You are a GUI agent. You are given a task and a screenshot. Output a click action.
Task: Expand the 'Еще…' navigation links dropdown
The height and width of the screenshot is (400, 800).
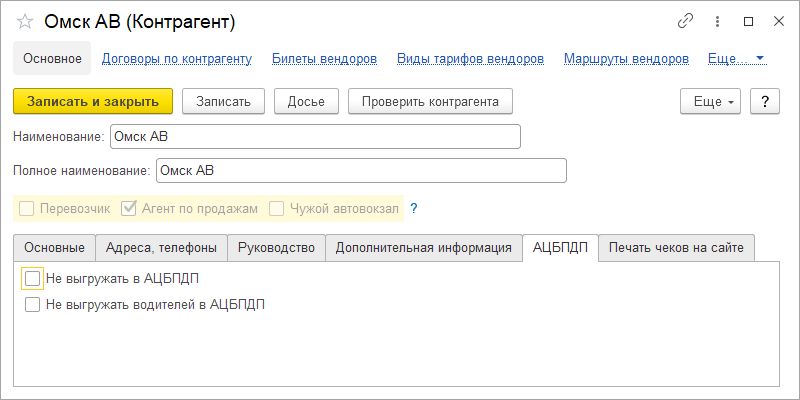pyautogui.click(x=736, y=59)
